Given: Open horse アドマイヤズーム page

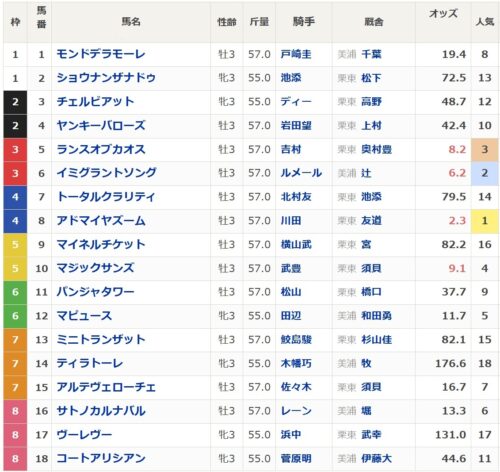Looking at the screenshot, I should coord(101,221).
